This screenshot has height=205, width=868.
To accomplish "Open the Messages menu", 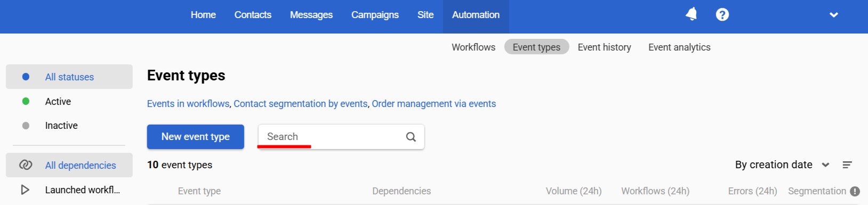I will point(311,15).
